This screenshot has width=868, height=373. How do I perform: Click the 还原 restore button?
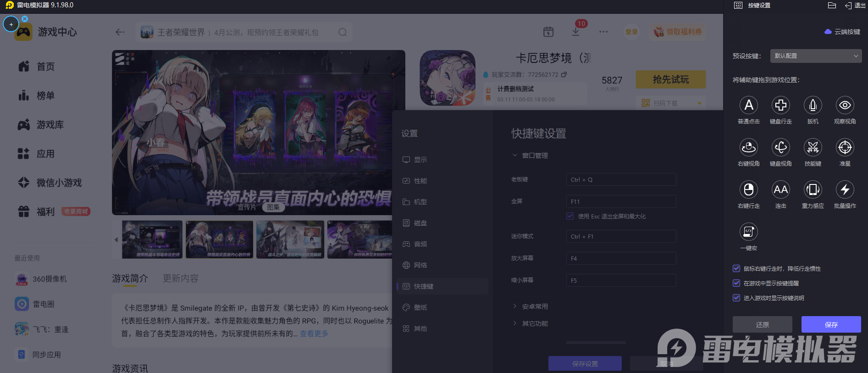[763, 324]
